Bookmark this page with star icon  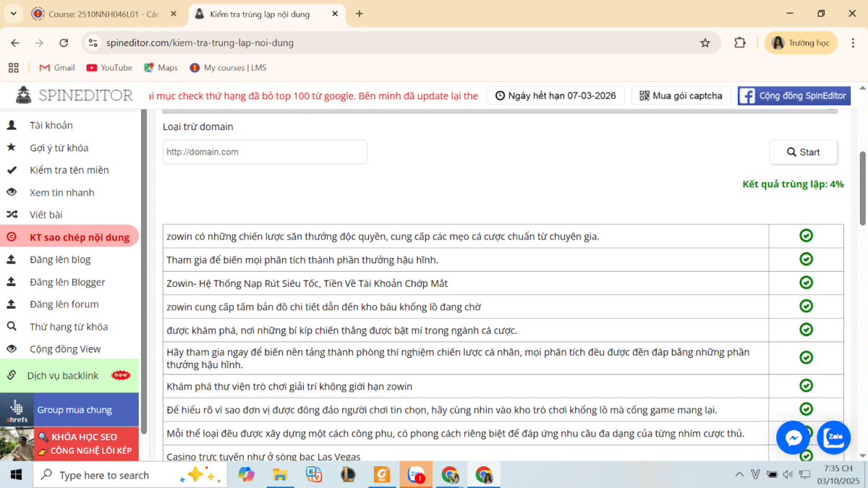coord(705,43)
